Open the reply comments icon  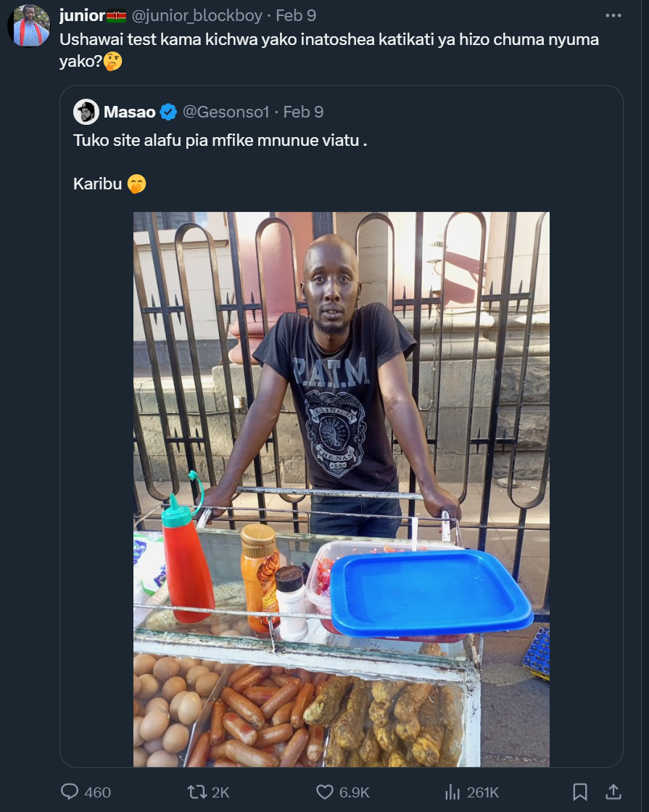pyautogui.click(x=70, y=792)
